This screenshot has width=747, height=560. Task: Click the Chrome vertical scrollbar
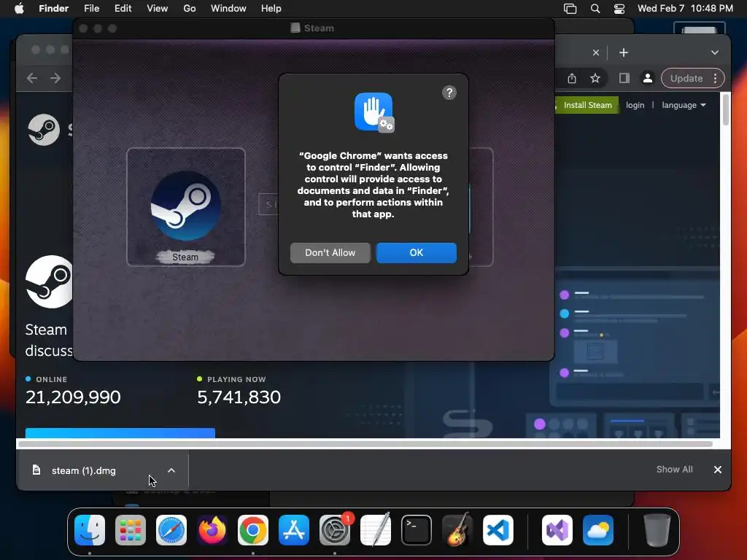tap(726, 109)
